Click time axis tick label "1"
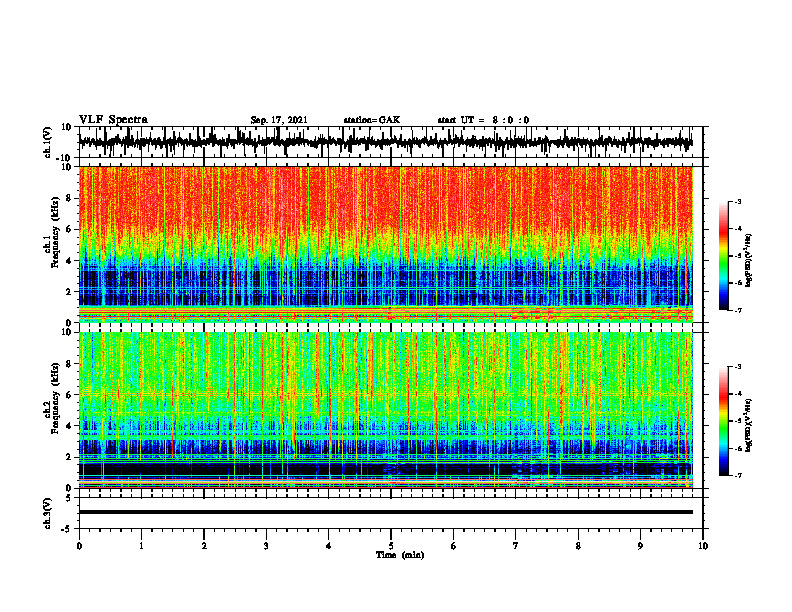The height and width of the screenshot is (612, 792). point(141,546)
